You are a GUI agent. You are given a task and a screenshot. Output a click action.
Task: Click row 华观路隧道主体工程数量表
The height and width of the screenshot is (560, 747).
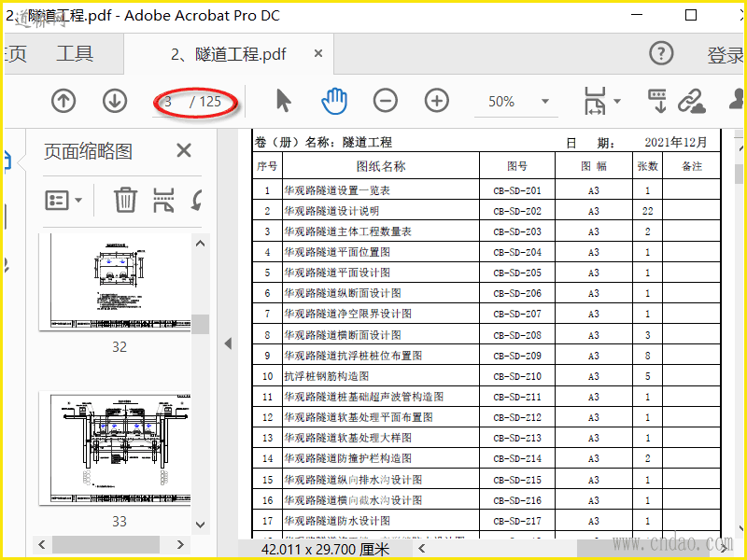(x=486, y=231)
